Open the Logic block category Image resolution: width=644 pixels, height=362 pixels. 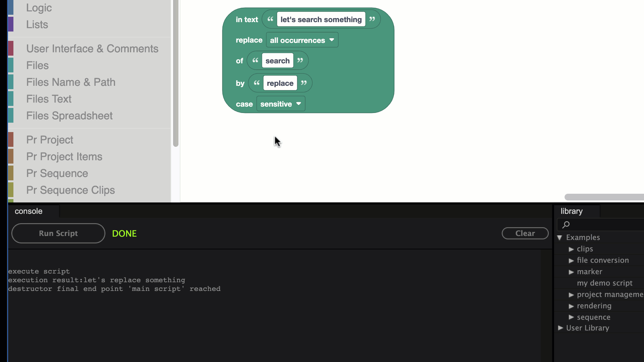(x=39, y=8)
